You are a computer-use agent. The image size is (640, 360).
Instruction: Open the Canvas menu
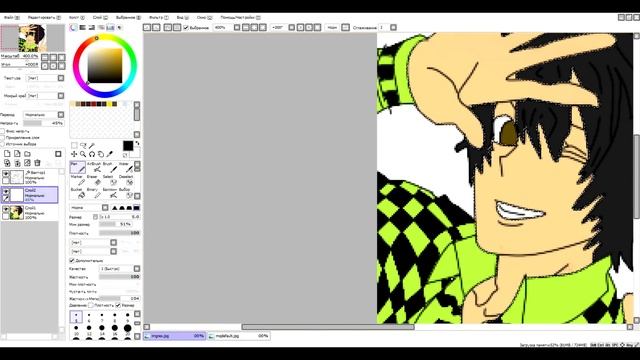(x=76, y=18)
